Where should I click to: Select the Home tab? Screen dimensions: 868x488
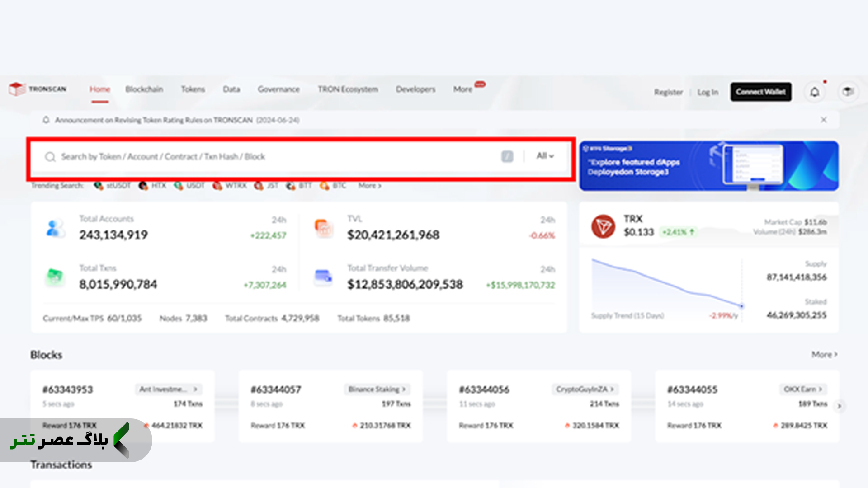point(100,89)
